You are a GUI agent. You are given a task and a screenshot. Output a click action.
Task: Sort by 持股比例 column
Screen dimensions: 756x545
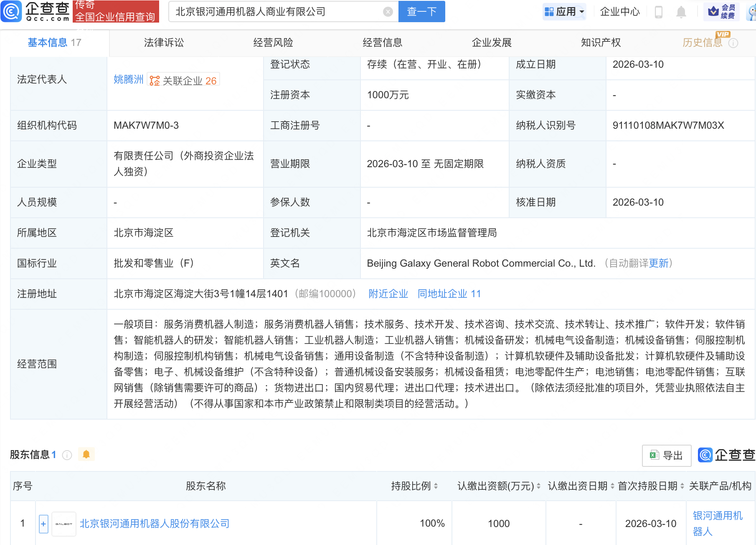(436, 486)
